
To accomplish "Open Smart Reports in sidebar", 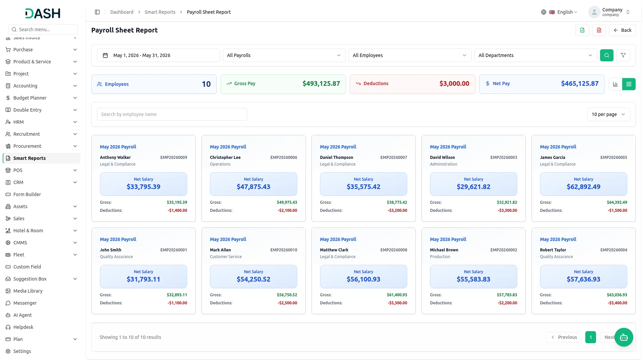I will [42, 158].
